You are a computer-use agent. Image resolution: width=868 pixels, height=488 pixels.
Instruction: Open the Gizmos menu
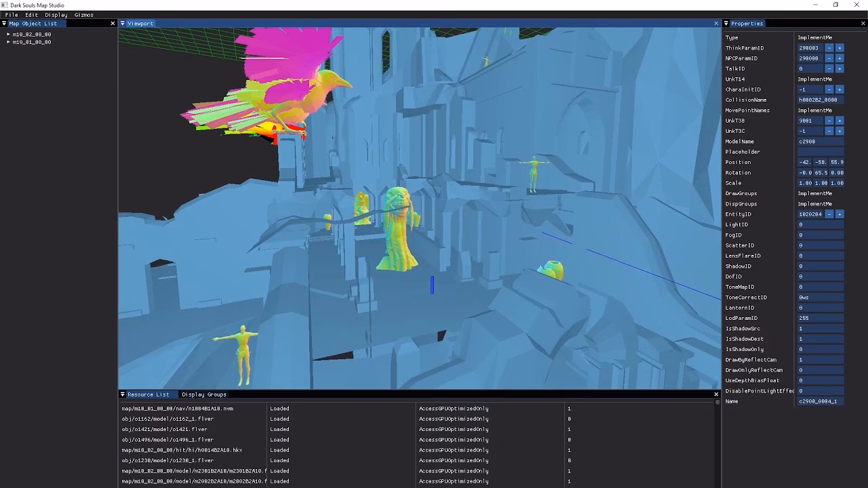[84, 15]
